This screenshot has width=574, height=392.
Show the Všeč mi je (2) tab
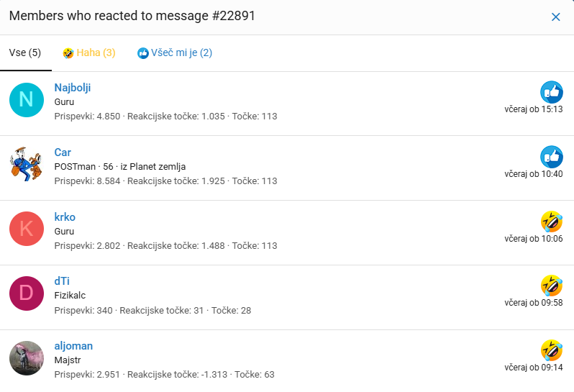tap(175, 53)
